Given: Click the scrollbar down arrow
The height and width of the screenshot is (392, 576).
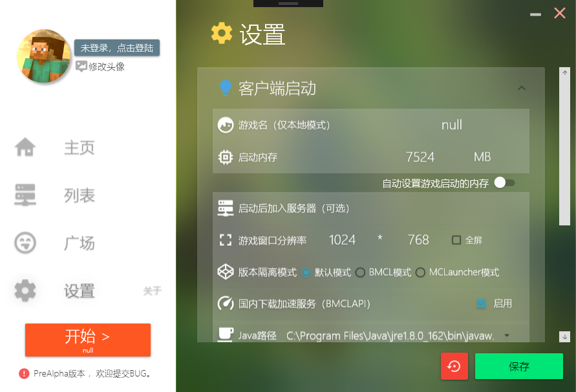Looking at the screenshot, I should pyautogui.click(x=564, y=336).
